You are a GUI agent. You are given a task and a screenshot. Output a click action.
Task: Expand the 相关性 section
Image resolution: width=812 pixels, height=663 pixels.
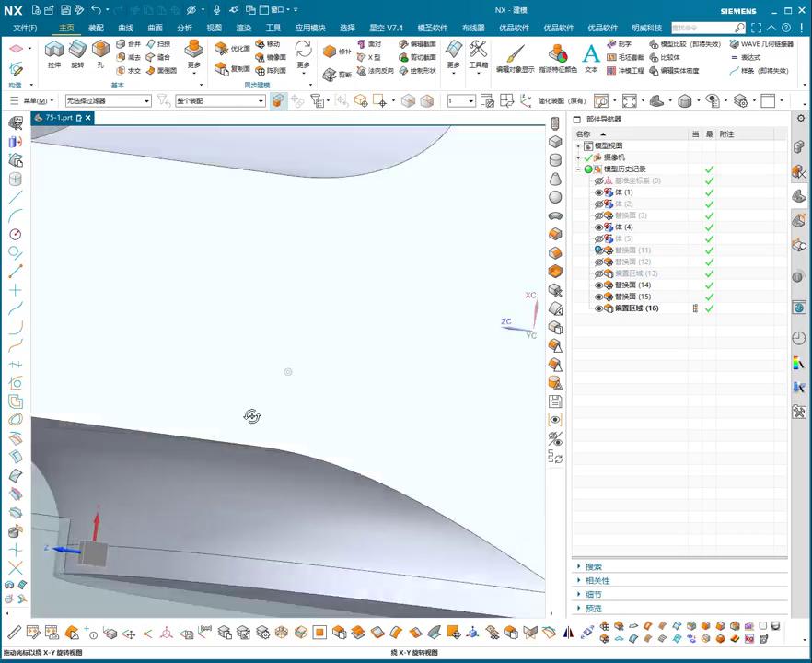[x=597, y=581]
